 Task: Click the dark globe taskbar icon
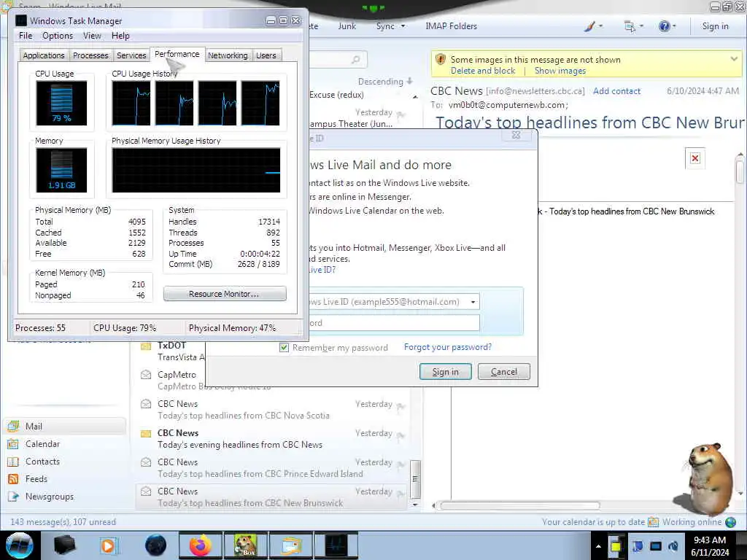coord(155,545)
